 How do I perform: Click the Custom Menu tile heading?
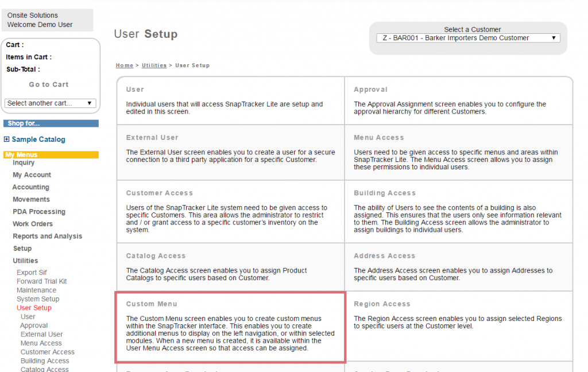click(x=152, y=304)
